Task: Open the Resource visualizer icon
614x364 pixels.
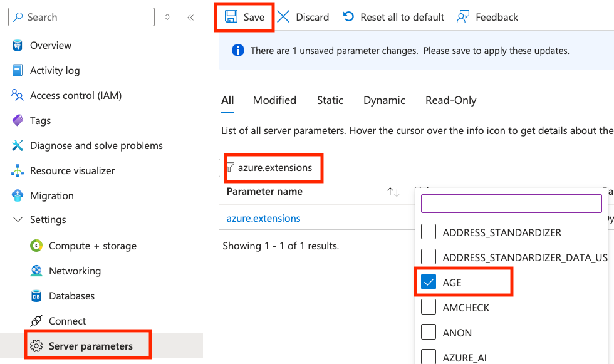Action: pyautogui.click(x=18, y=170)
